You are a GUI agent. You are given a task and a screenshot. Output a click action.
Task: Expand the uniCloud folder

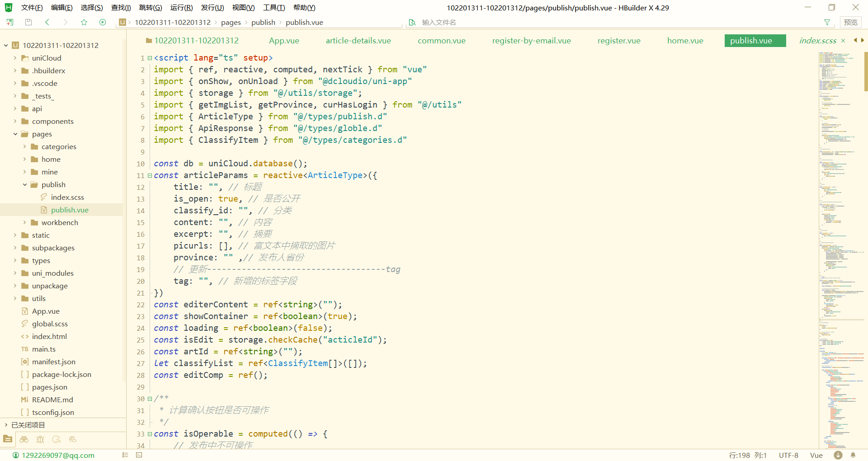(x=15, y=58)
